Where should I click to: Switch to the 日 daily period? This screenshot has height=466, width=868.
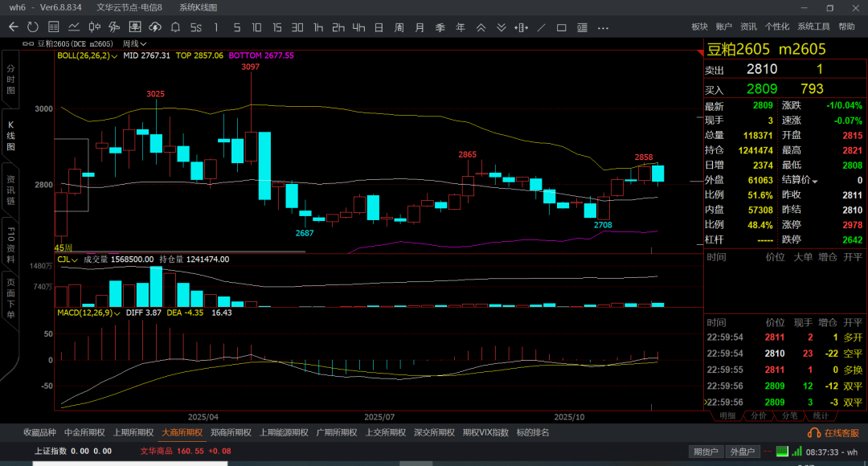[379, 27]
